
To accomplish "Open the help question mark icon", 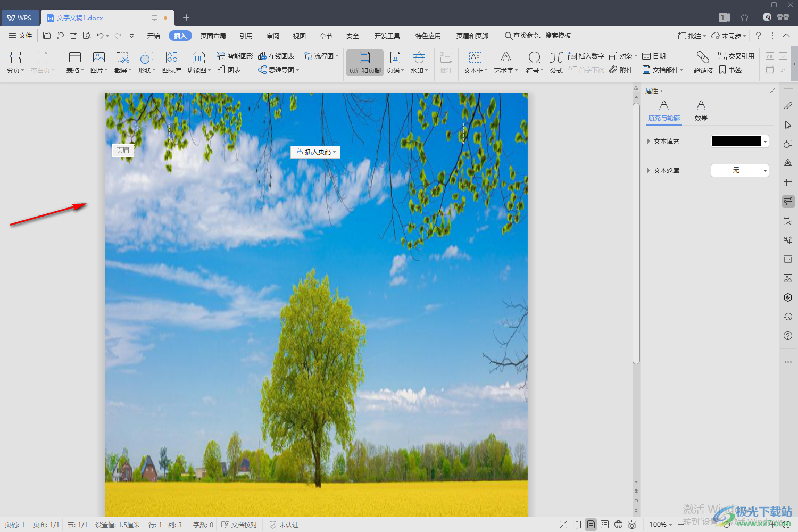I will click(758, 36).
